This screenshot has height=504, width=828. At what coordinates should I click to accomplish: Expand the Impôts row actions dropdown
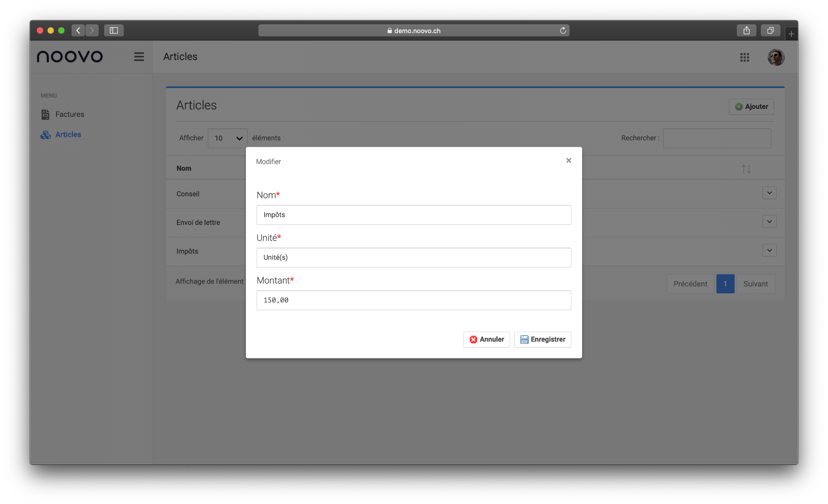[769, 250]
